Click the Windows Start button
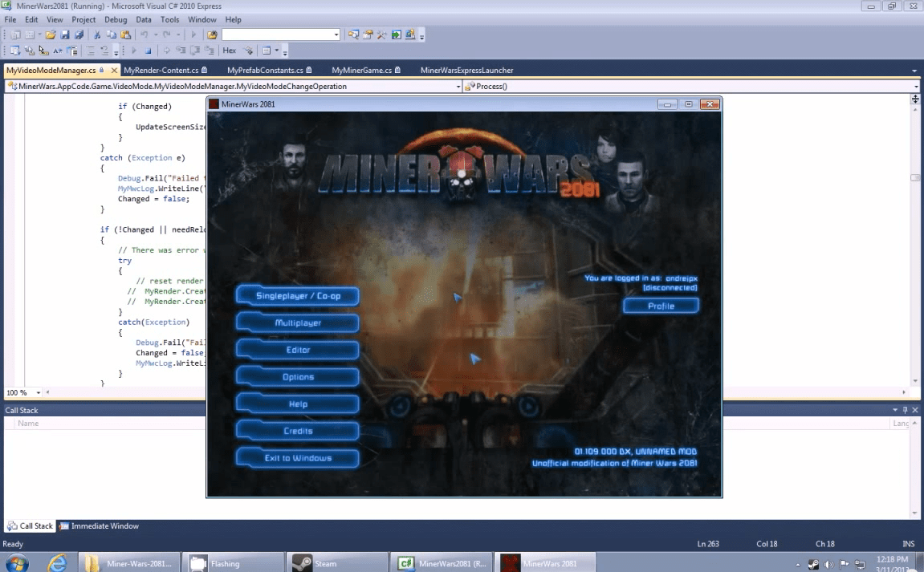Screen dimensions: 924x572 click(16, 563)
